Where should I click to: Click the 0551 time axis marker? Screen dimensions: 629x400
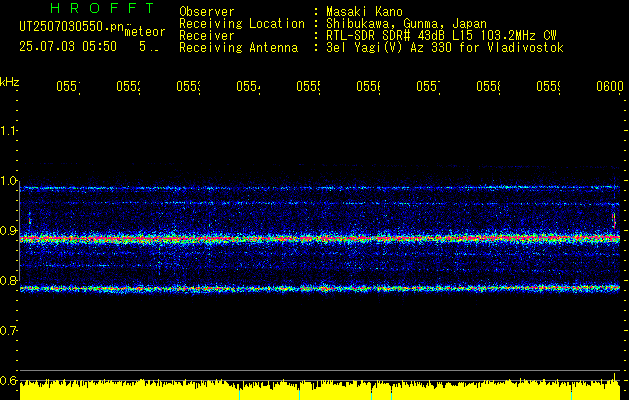(68, 87)
